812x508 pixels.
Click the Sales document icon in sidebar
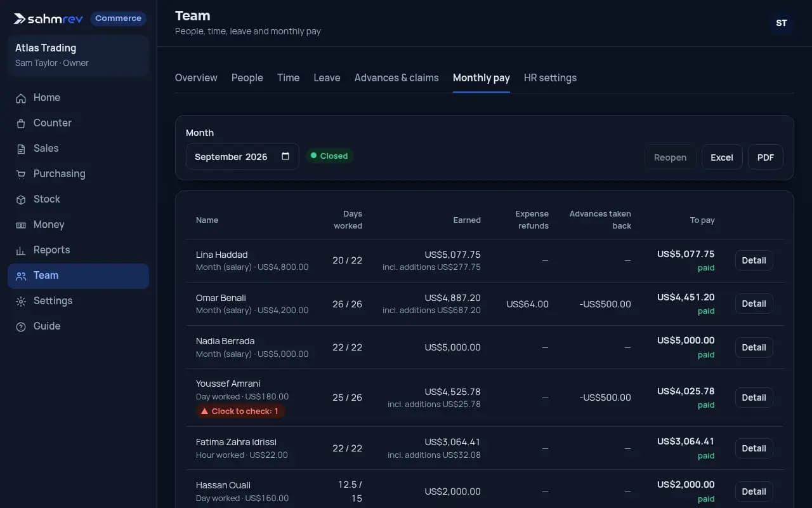21,149
